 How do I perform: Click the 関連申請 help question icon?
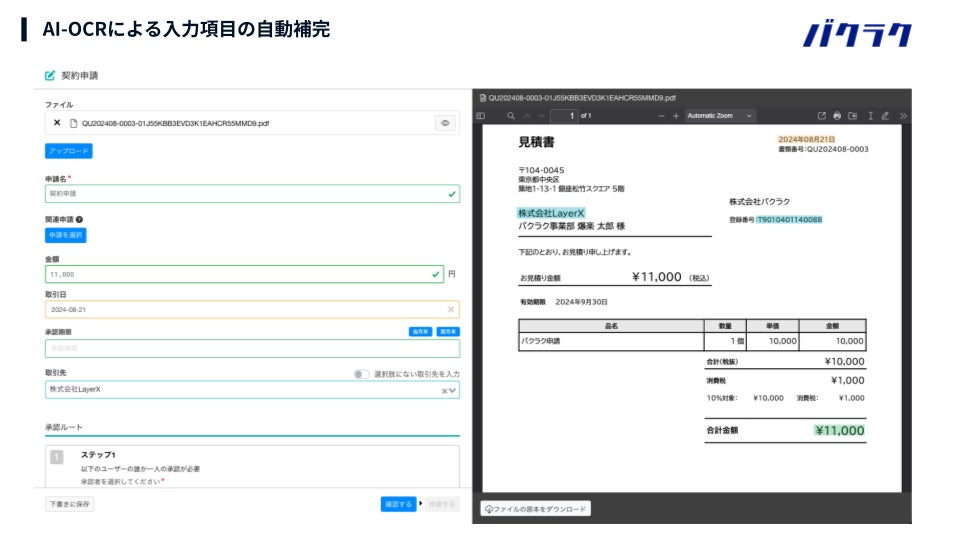click(80, 219)
